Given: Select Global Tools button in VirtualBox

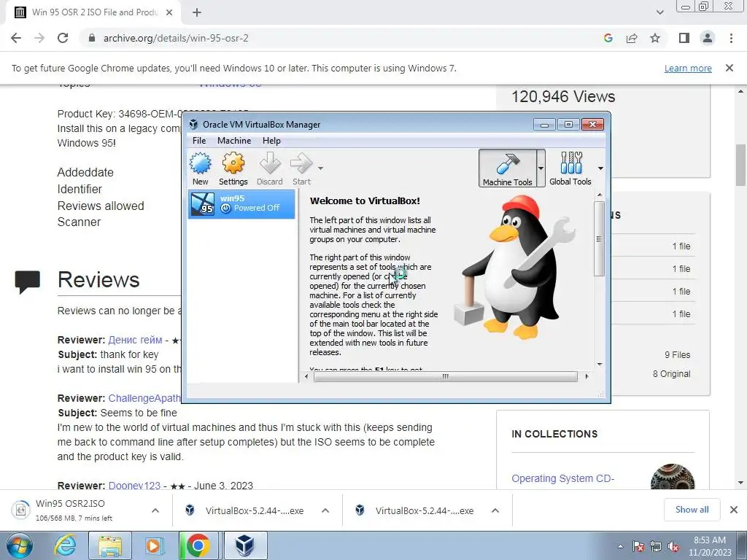Looking at the screenshot, I should click(x=570, y=168).
